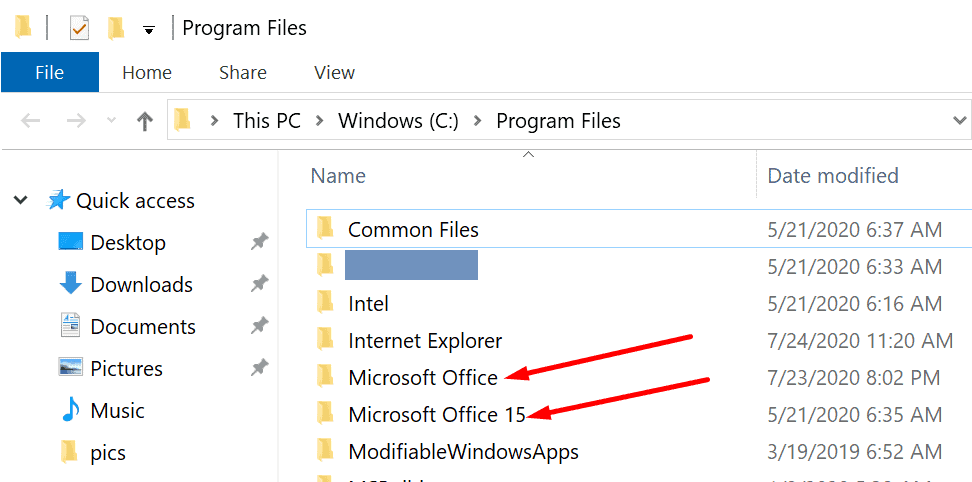Select the Internet Explorer folder name
The width and height of the screenshot is (972, 482).
425,341
